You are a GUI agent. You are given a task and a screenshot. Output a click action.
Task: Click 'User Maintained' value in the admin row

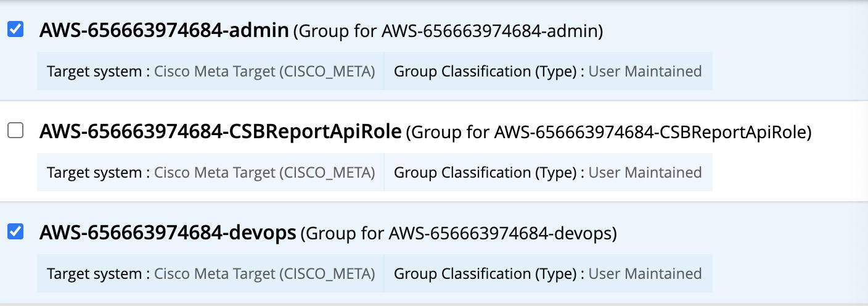645,72
